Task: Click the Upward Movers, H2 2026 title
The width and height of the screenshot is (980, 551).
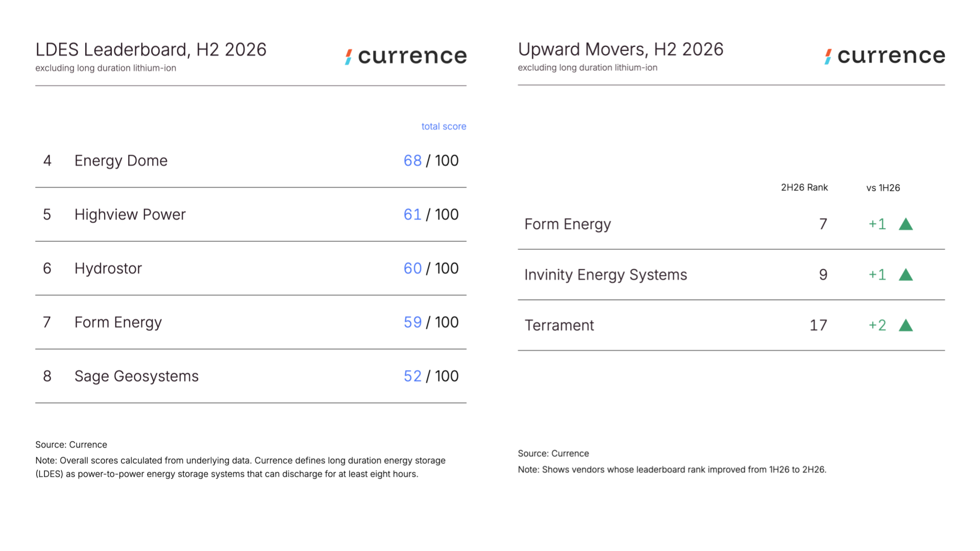Action: (x=621, y=49)
